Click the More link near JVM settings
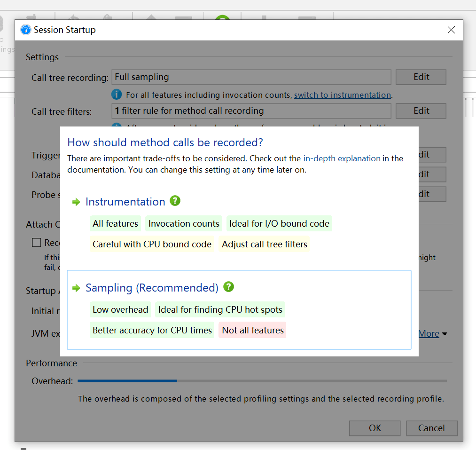Image resolution: width=476 pixels, height=450 pixels. click(429, 333)
